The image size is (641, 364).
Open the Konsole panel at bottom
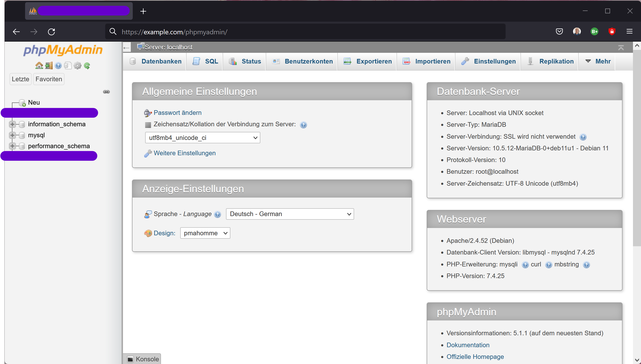142,359
